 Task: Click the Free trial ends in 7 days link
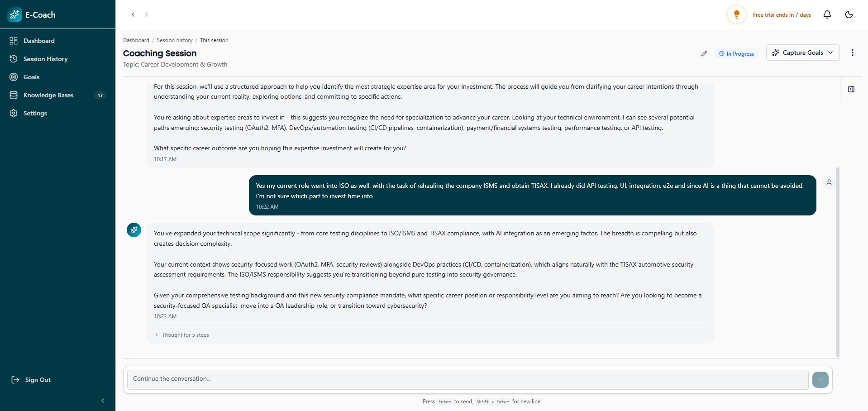(x=782, y=15)
